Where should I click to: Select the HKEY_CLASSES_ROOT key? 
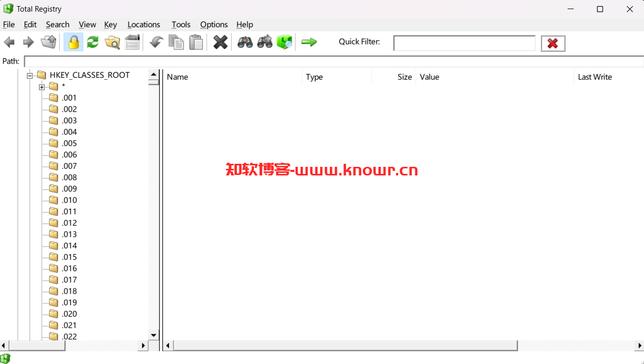[x=90, y=75]
